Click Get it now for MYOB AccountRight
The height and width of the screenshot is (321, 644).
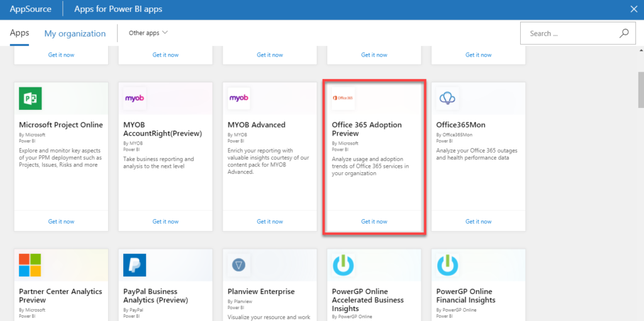click(x=165, y=221)
